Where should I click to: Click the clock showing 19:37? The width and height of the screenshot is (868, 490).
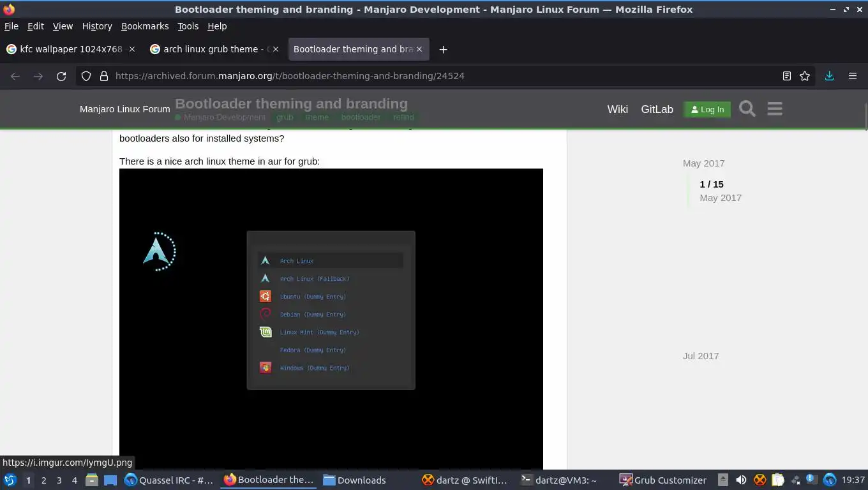[x=853, y=480]
